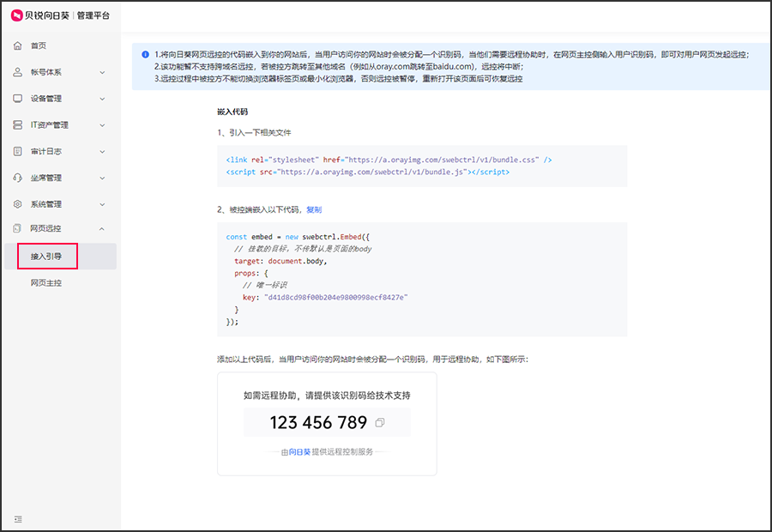Click the 审计日志 audit log icon
The width and height of the screenshot is (772, 532).
pos(19,151)
